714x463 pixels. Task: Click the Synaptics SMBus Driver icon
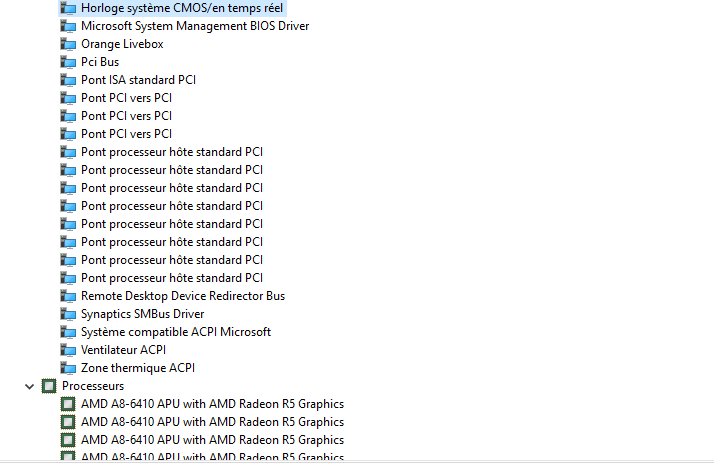(x=68, y=314)
